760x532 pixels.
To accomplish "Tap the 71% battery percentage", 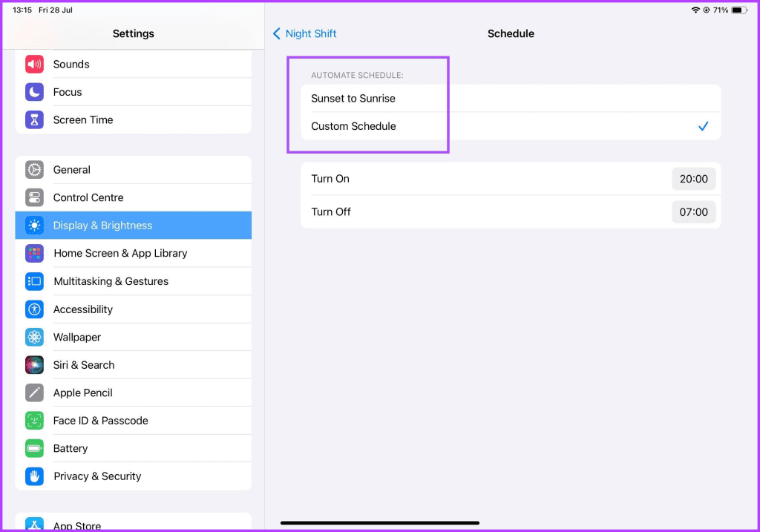I will pyautogui.click(x=720, y=10).
